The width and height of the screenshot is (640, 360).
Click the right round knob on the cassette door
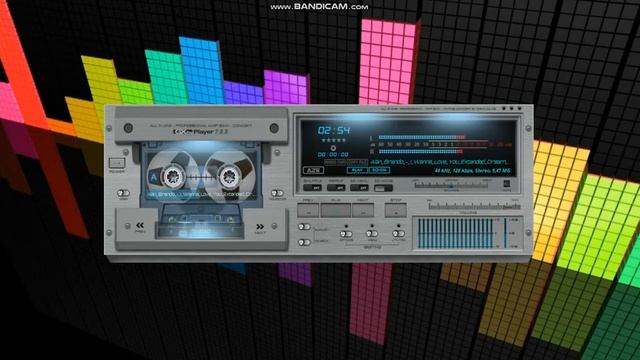coord(274,128)
